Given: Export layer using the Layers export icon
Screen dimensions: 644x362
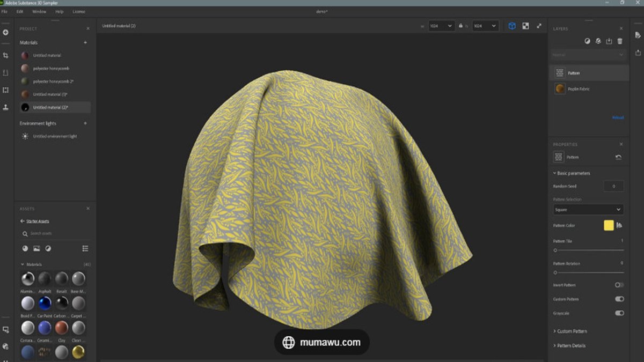Looking at the screenshot, I should 609,41.
